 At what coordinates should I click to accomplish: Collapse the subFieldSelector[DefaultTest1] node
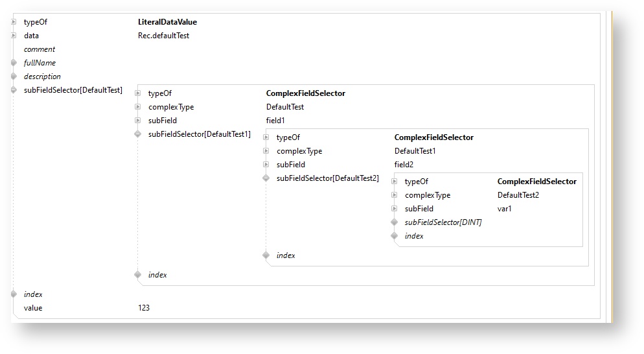point(137,134)
